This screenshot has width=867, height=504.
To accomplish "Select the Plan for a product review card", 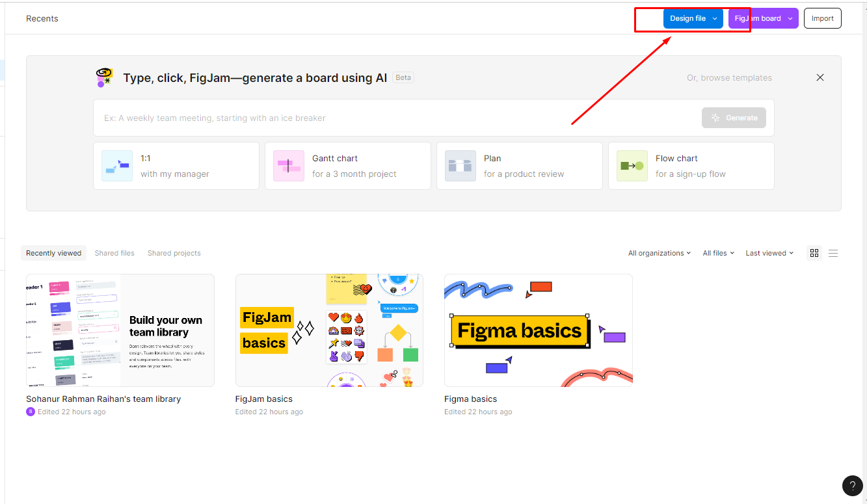I will coord(520,166).
